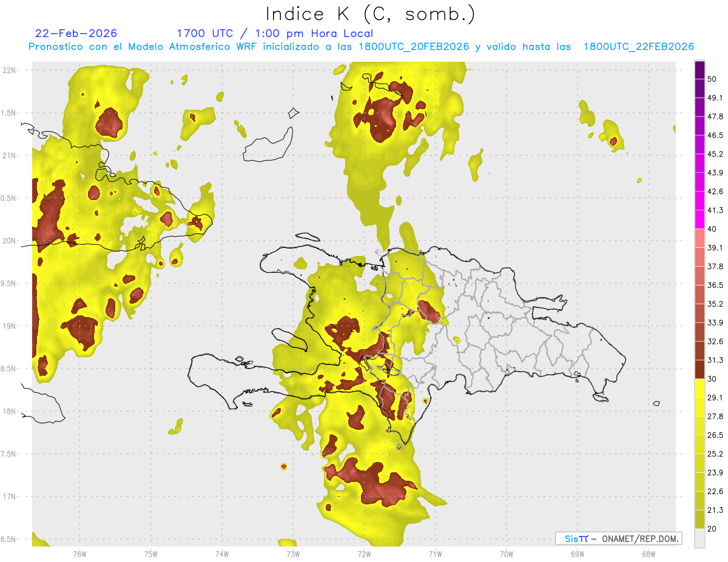Viewport: 728px width, 562px height.
Task: Click the "71W" longitude label
Action: point(435,554)
